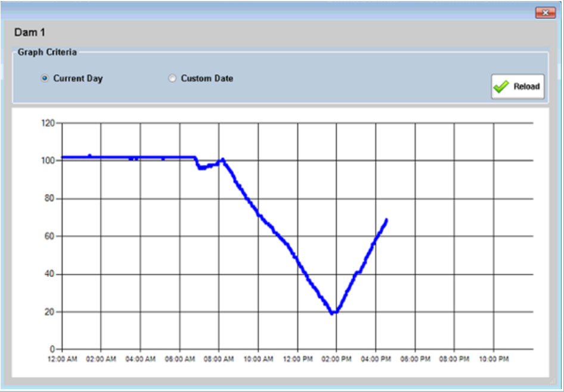Click the Reload button
Image resolution: width=564 pixels, height=392 pixels.
(517, 86)
